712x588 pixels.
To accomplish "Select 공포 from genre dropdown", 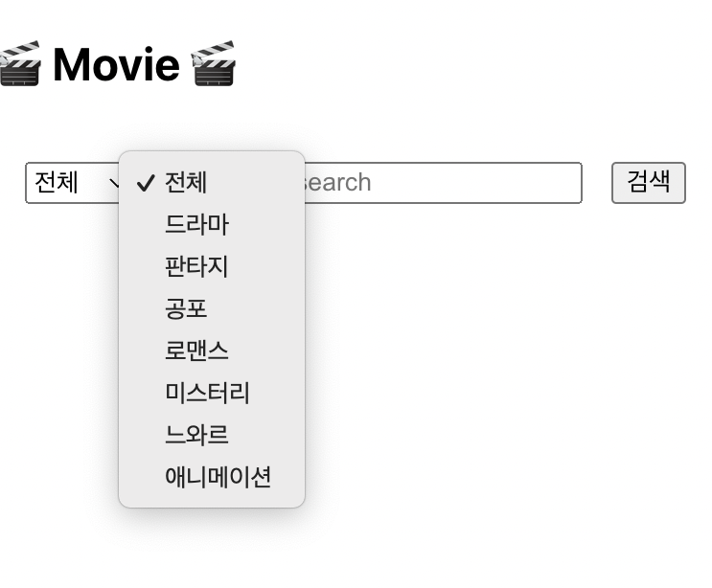I will click(212, 308).
